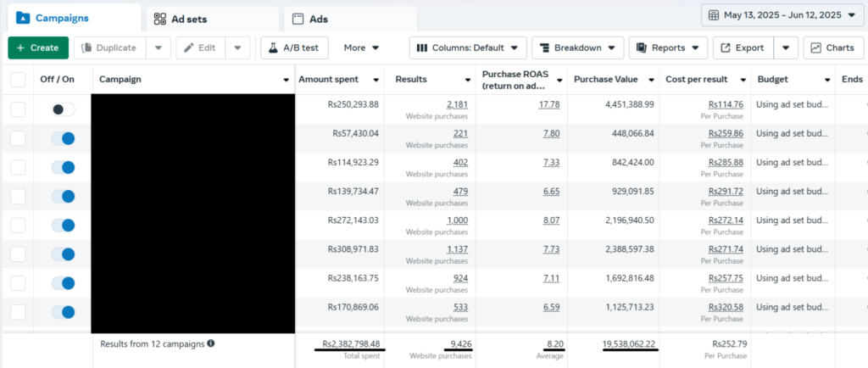
Task: Click the Columns bars icon
Action: (422, 48)
